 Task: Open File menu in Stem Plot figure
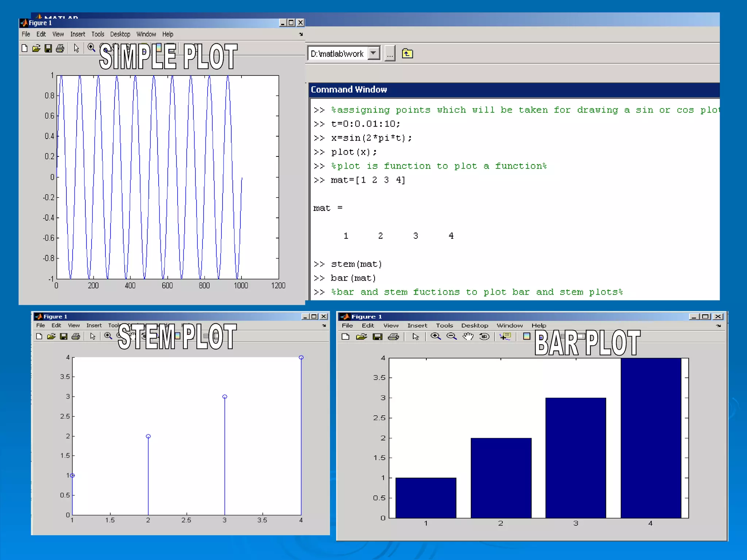tap(40, 325)
